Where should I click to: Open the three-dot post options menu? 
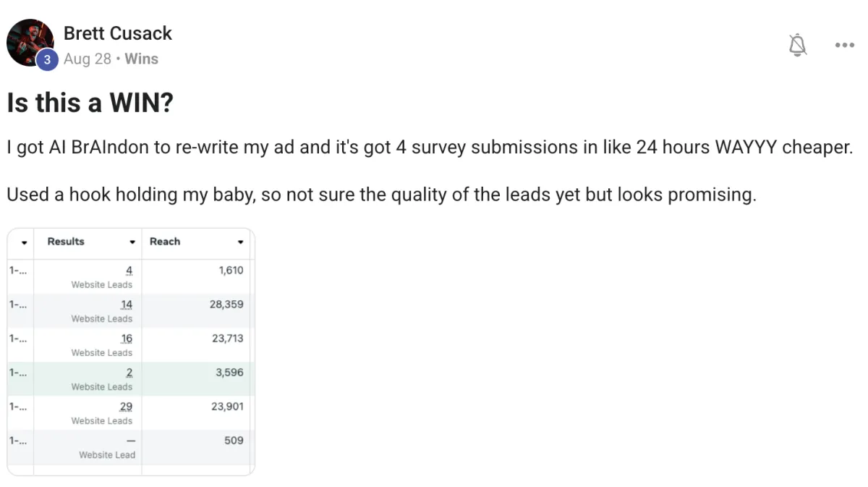pos(844,46)
